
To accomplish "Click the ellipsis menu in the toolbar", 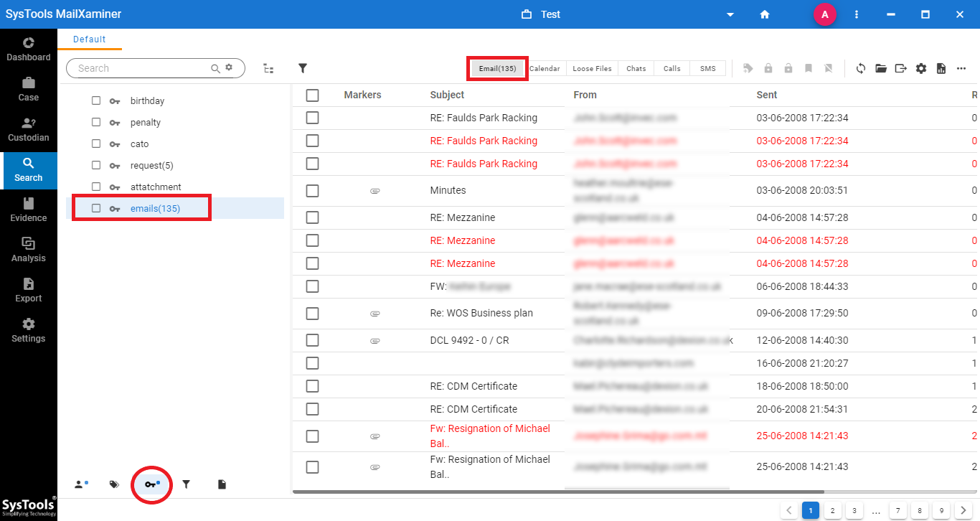I will click(961, 68).
